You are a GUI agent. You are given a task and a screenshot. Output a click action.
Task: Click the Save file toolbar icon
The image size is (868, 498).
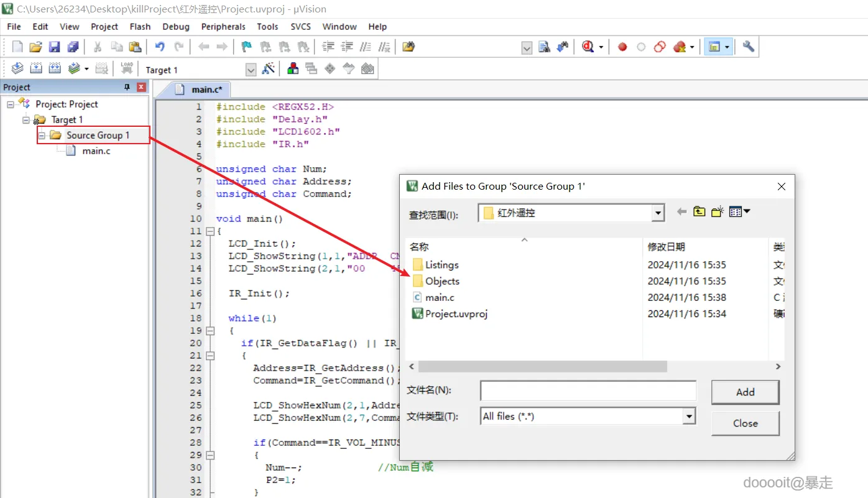click(x=54, y=47)
